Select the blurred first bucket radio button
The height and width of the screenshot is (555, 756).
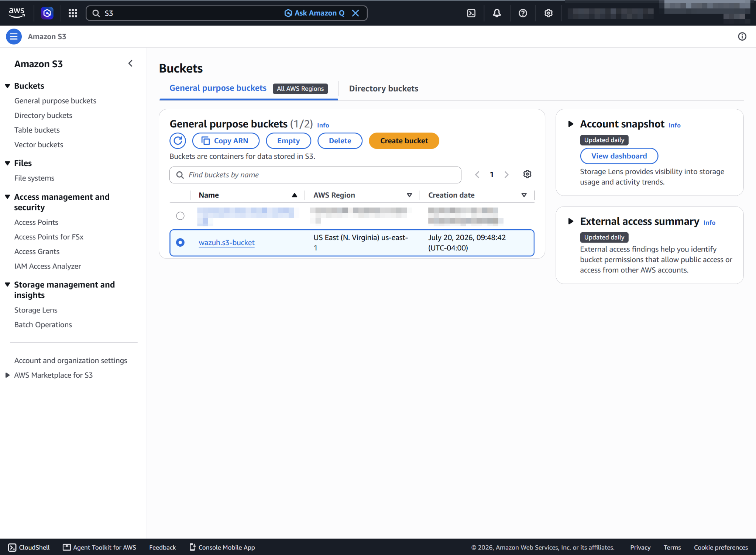point(180,216)
